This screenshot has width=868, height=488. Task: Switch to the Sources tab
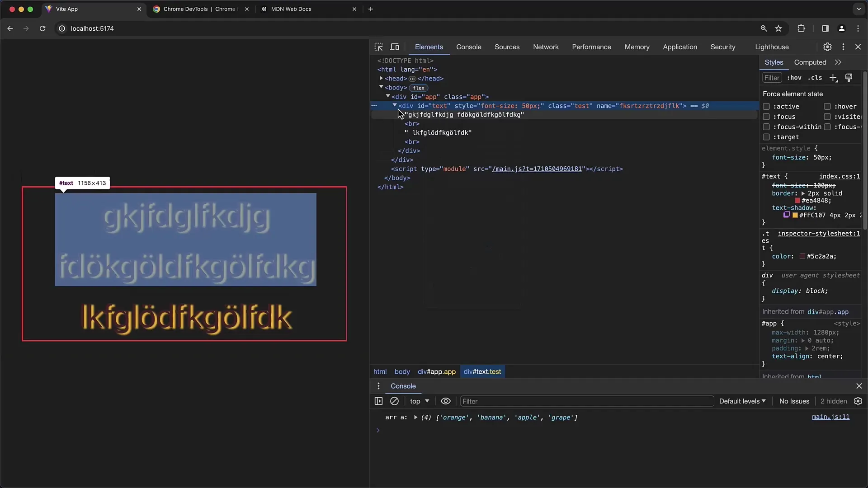(x=507, y=47)
